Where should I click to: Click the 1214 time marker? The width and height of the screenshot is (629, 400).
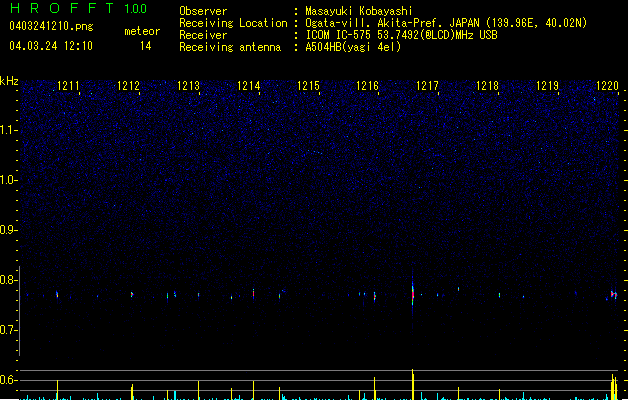click(248, 86)
